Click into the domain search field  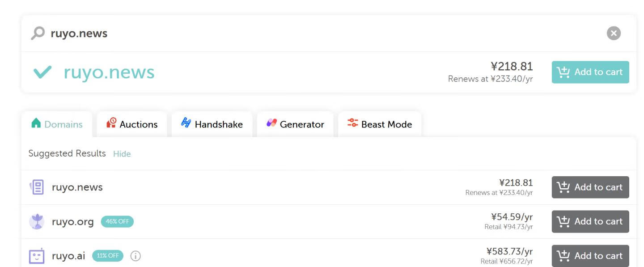pyautogui.click(x=313, y=33)
